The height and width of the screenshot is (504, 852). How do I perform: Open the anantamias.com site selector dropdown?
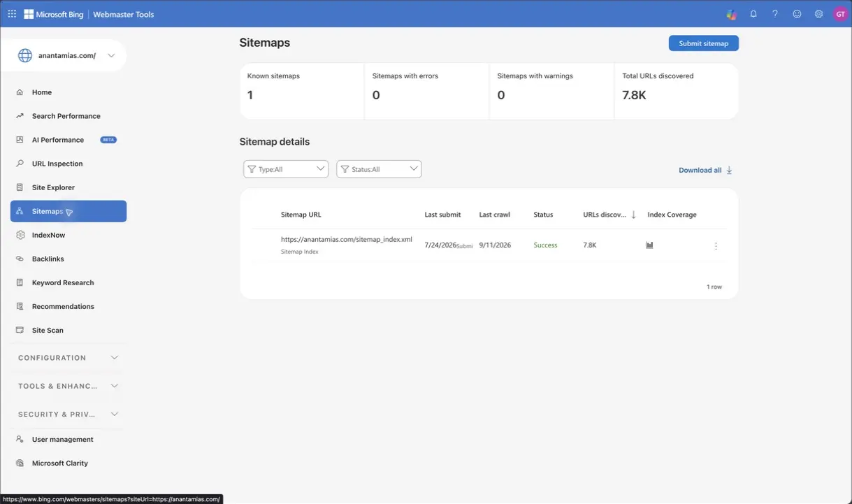[x=68, y=56]
